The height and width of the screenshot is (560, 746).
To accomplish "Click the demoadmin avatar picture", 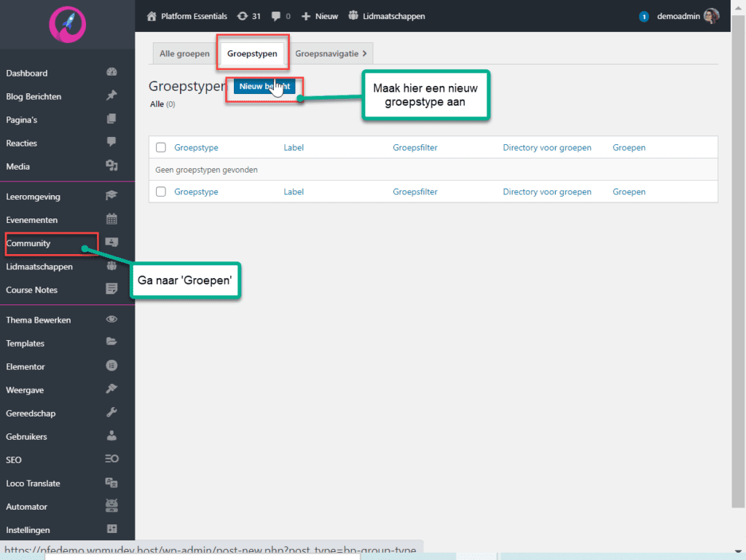I will 711,16.
